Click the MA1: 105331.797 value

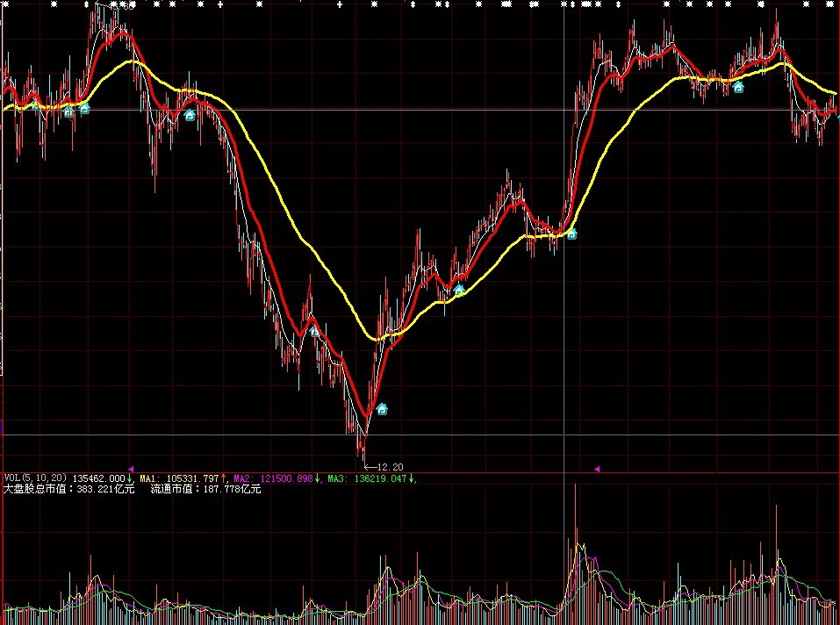pyautogui.click(x=179, y=478)
